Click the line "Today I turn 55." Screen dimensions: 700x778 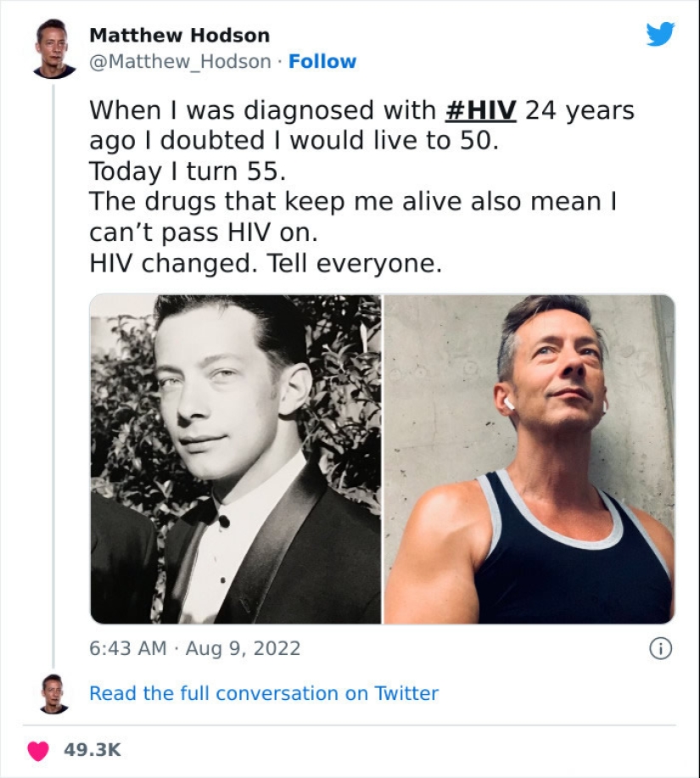pyautogui.click(x=188, y=171)
